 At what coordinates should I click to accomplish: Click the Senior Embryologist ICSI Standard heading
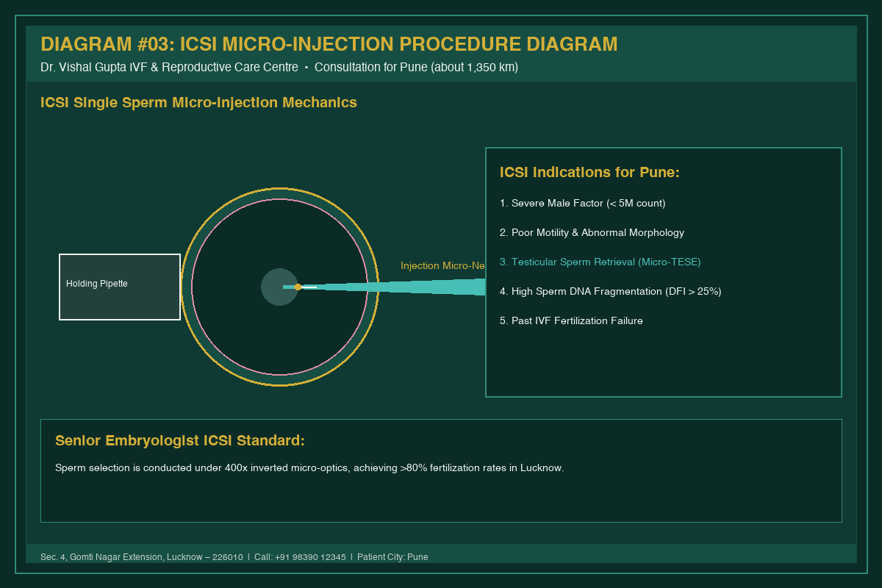point(179,441)
